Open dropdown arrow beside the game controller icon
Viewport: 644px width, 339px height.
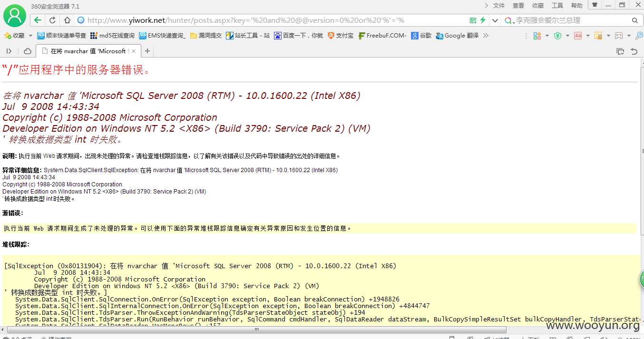[x=629, y=36]
